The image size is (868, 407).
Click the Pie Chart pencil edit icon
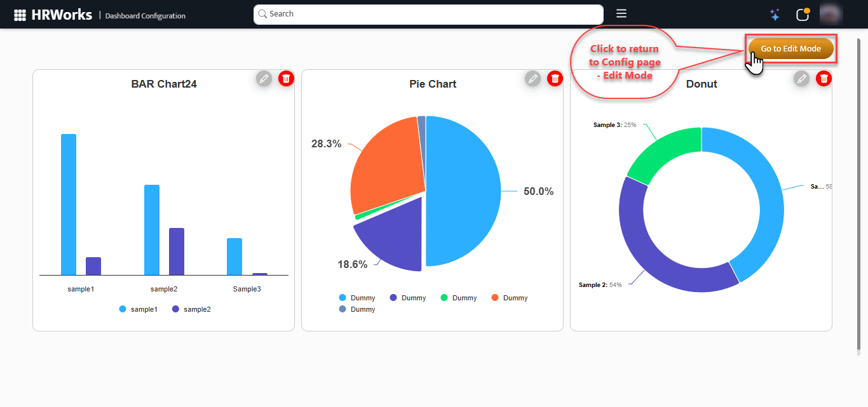(532, 78)
